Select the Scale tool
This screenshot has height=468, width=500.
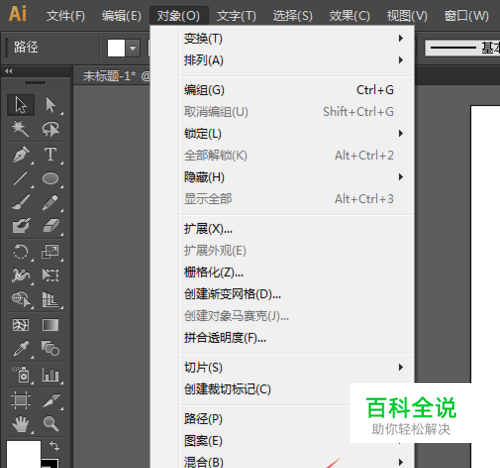click(x=51, y=251)
